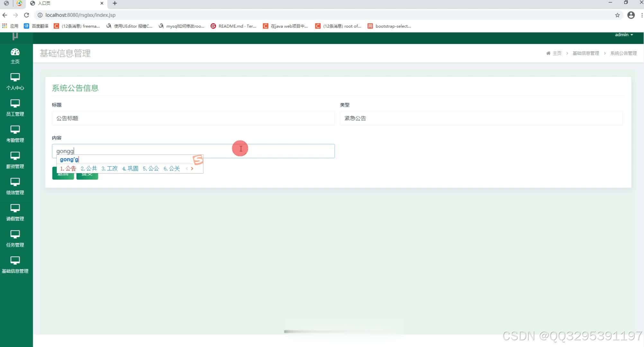The height and width of the screenshot is (347, 644).
Task: Open mysql如何修改roo... bookmark
Action: pos(182,26)
